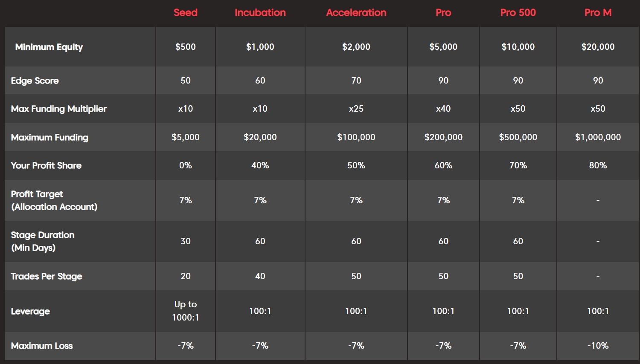Click the Minimum Equity row label
The image size is (640, 364).
click(49, 47)
